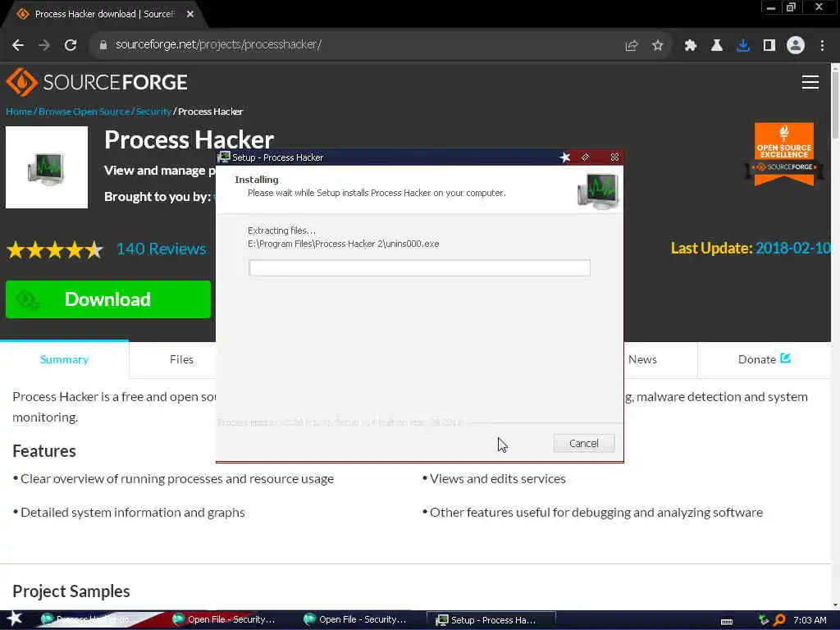Click the star icon in Setup title bar
840x630 pixels.
coord(565,157)
